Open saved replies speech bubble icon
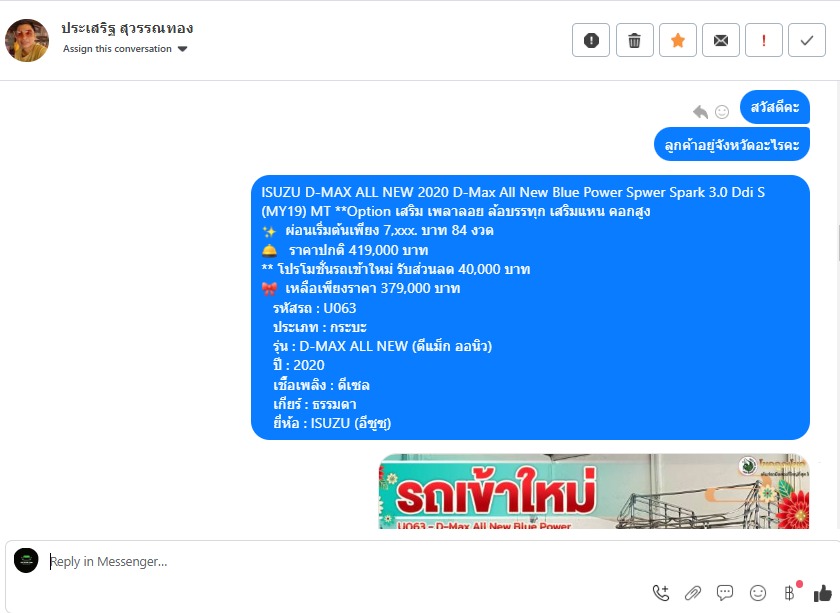Screen dimensions: 840x613 (x=725, y=593)
